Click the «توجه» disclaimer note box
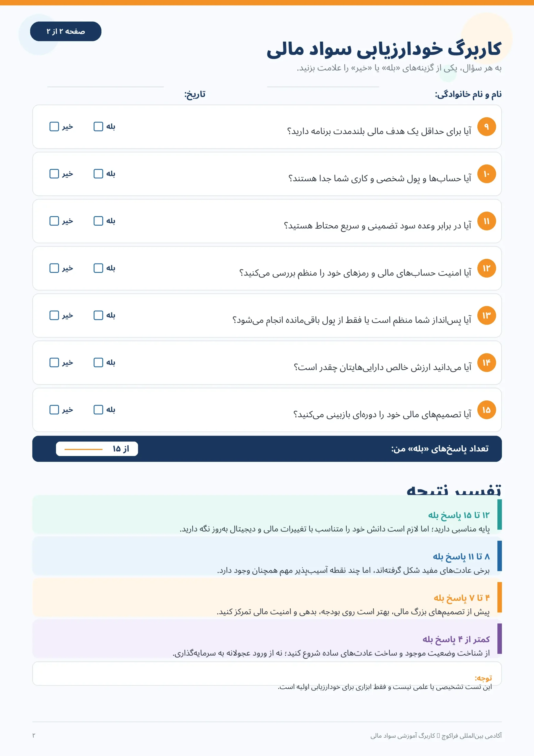The height and width of the screenshot is (756, 534). tap(267, 674)
